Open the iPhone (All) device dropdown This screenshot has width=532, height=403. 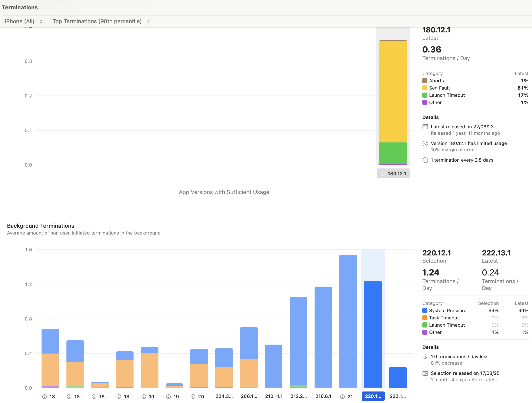click(x=23, y=21)
